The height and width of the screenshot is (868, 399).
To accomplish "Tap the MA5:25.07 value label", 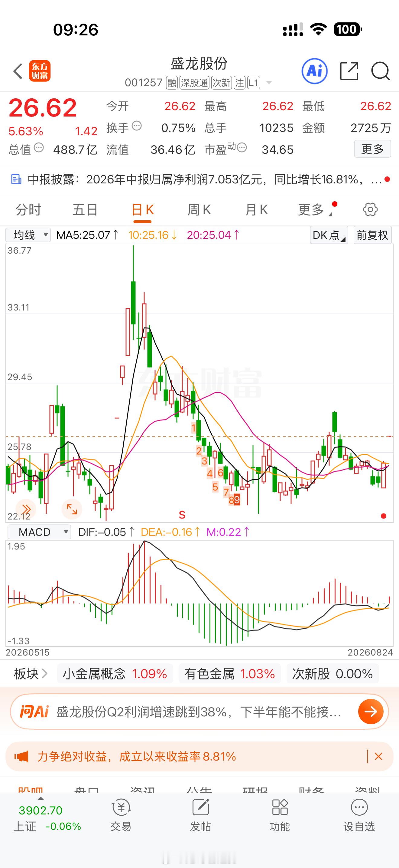I will (x=87, y=235).
